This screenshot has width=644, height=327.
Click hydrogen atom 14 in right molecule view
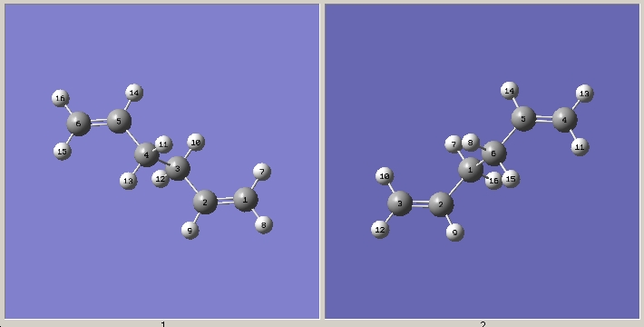click(x=509, y=91)
